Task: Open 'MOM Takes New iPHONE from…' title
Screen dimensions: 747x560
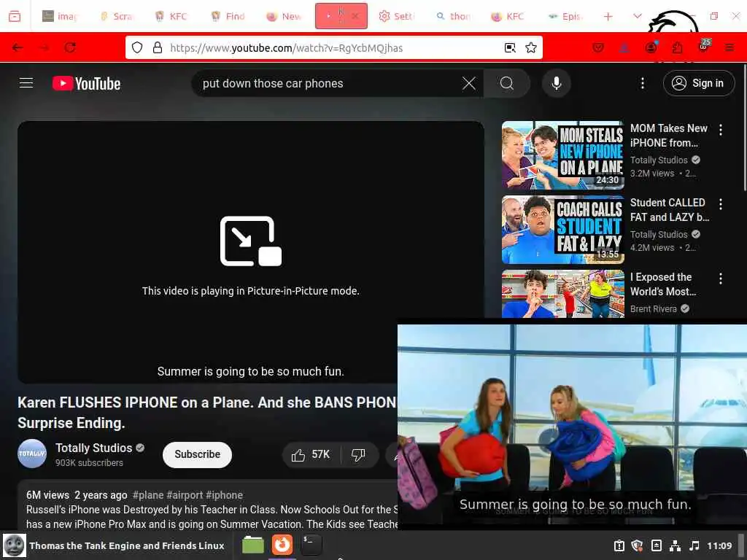Action: (x=668, y=136)
